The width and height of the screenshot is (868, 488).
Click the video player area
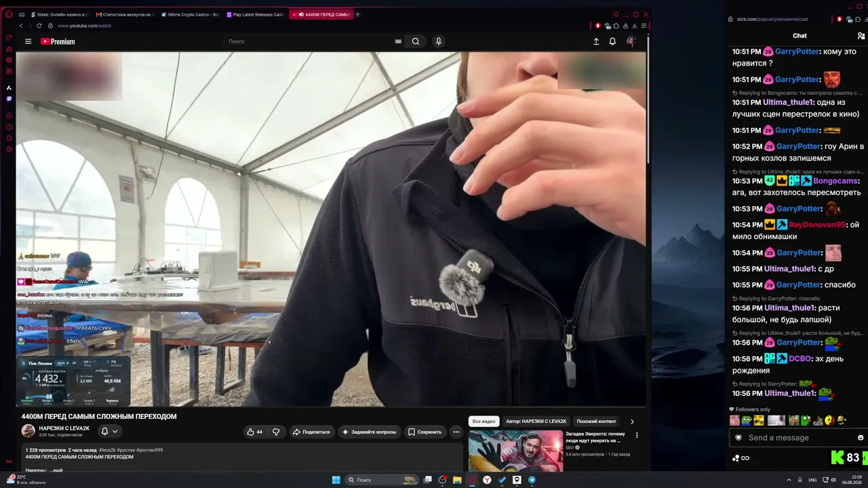pyautogui.click(x=331, y=229)
